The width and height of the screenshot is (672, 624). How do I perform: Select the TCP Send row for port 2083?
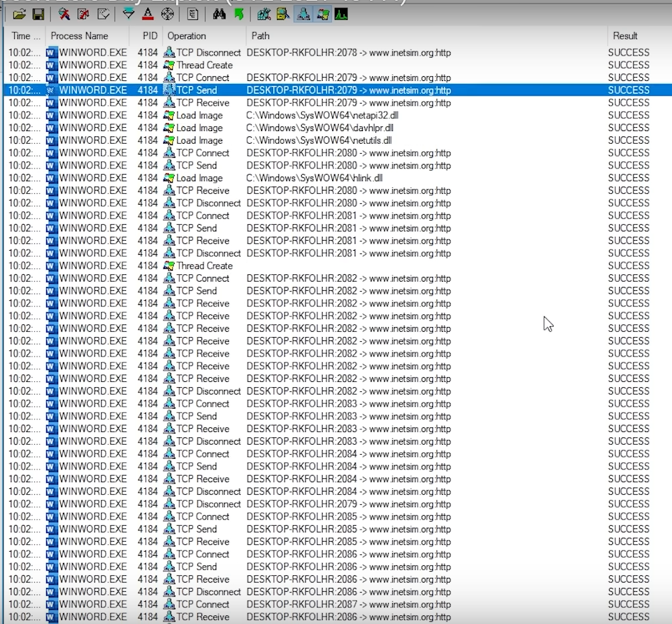coord(338,416)
